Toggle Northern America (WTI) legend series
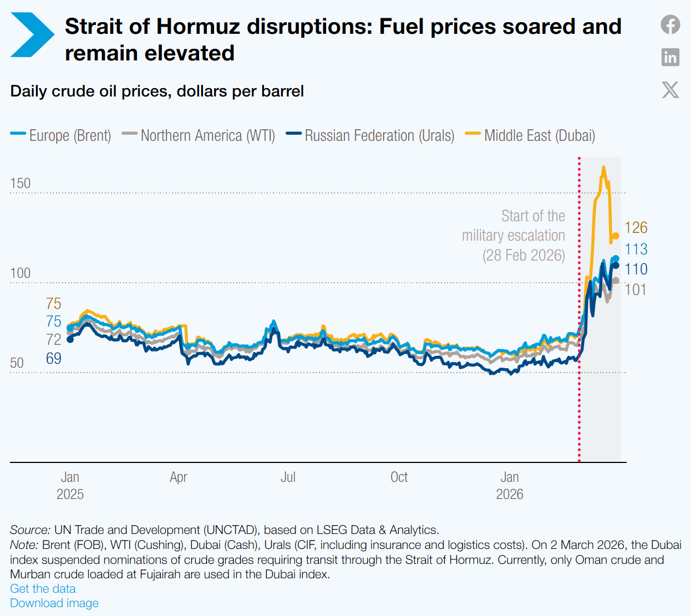 coord(199,135)
